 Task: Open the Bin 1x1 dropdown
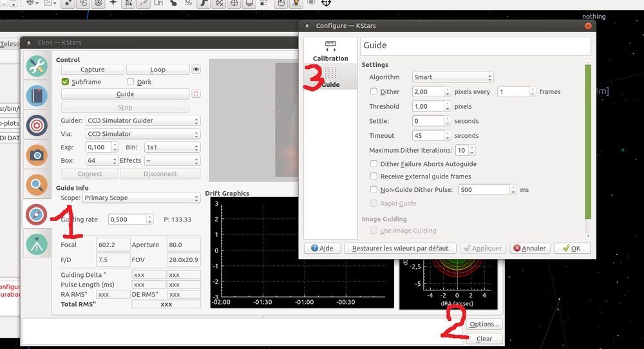pos(173,147)
